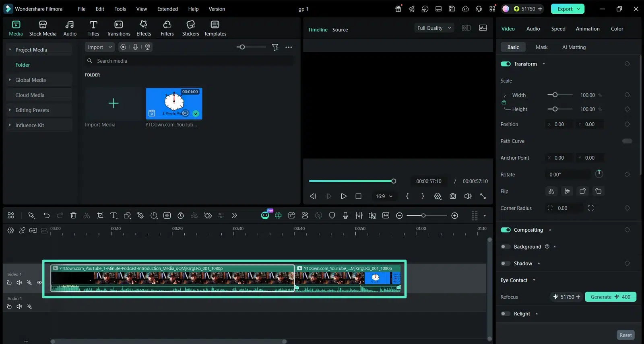
Task: Open the Extended menu
Action: [x=167, y=9]
